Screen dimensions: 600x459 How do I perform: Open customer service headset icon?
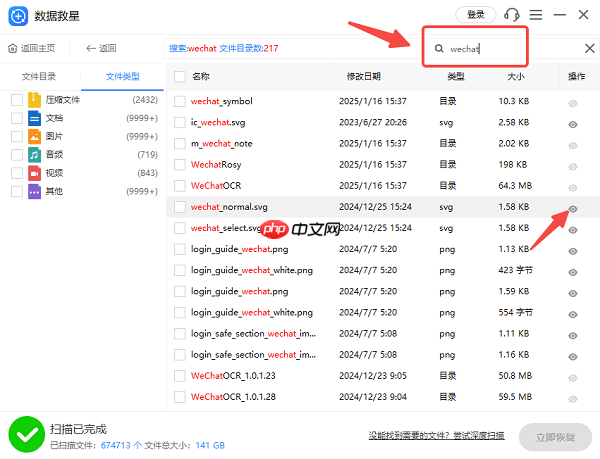tap(512, 15)
